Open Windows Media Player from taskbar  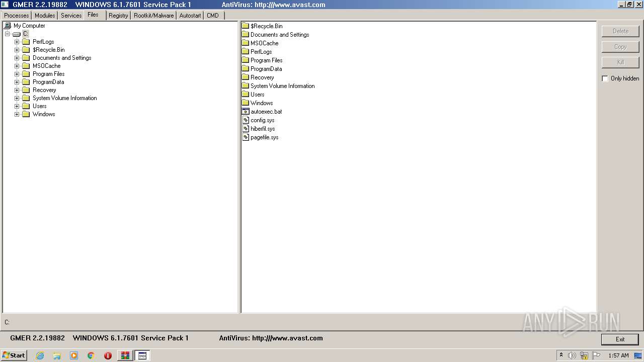click(x=74, y=355)
